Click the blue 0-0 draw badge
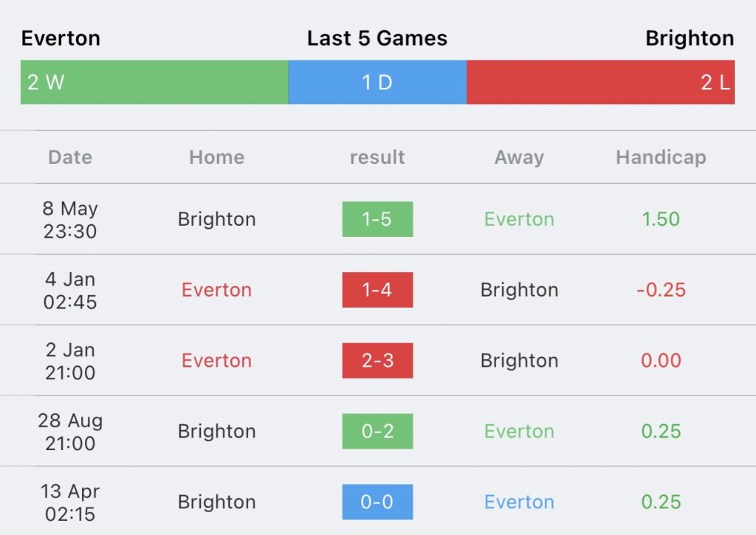 click(377, 502)
